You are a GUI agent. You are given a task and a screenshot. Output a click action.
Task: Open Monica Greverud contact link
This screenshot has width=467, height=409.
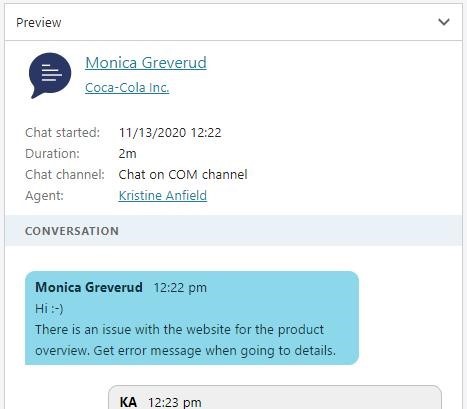pyautogui.click(x=146, y=63)
